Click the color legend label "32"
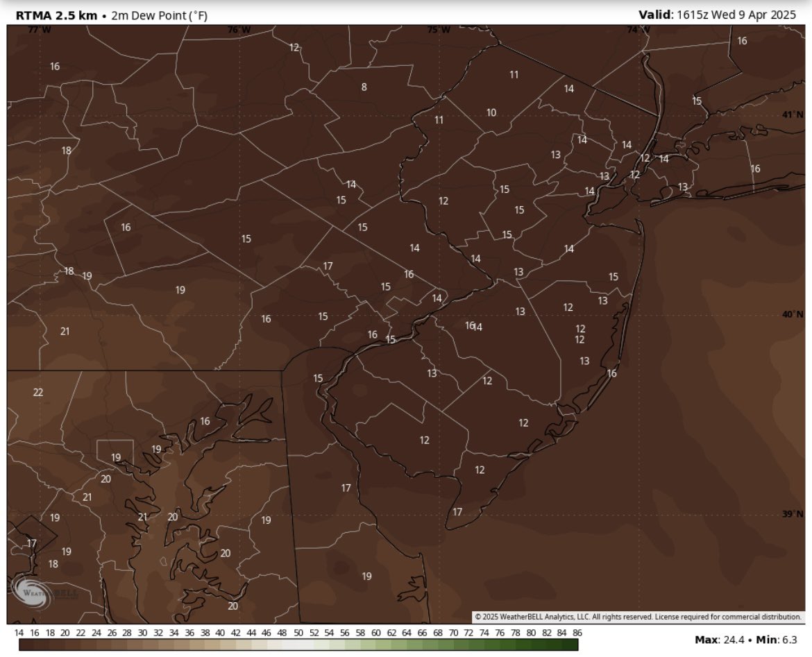812x657 pixels. click(x=158, y=633)
